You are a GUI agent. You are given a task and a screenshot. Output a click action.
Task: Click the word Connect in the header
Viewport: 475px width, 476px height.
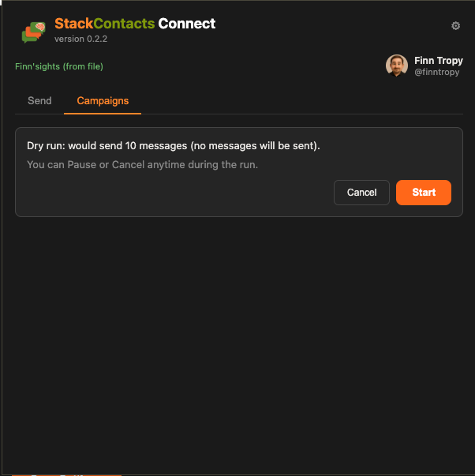point(187,24)
